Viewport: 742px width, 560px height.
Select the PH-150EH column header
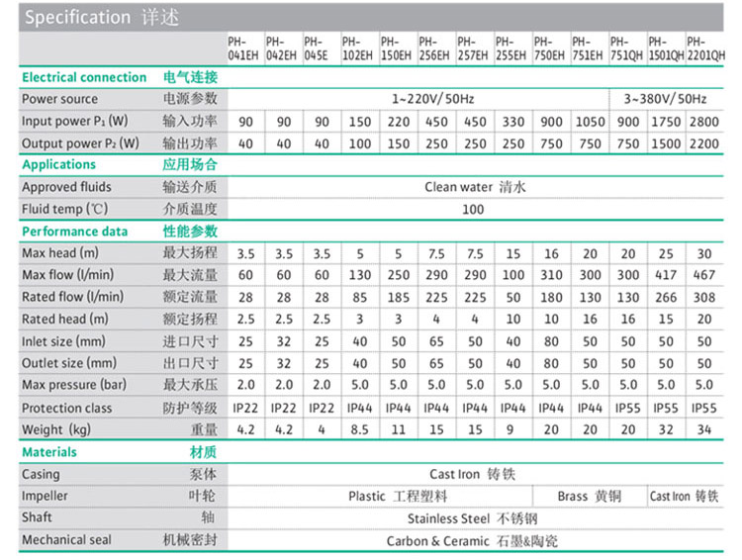pyautogui.click(x=396, y=48)
